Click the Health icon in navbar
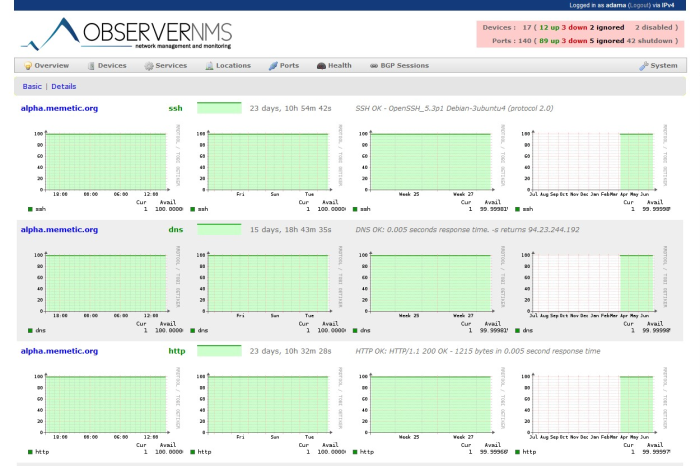 point(321,66)
